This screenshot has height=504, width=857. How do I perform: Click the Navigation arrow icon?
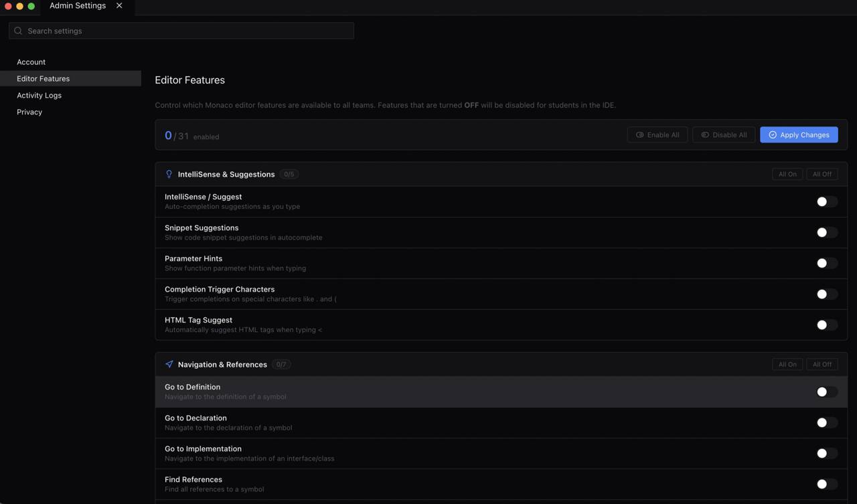pyautogui.click(x=169, y=365)
